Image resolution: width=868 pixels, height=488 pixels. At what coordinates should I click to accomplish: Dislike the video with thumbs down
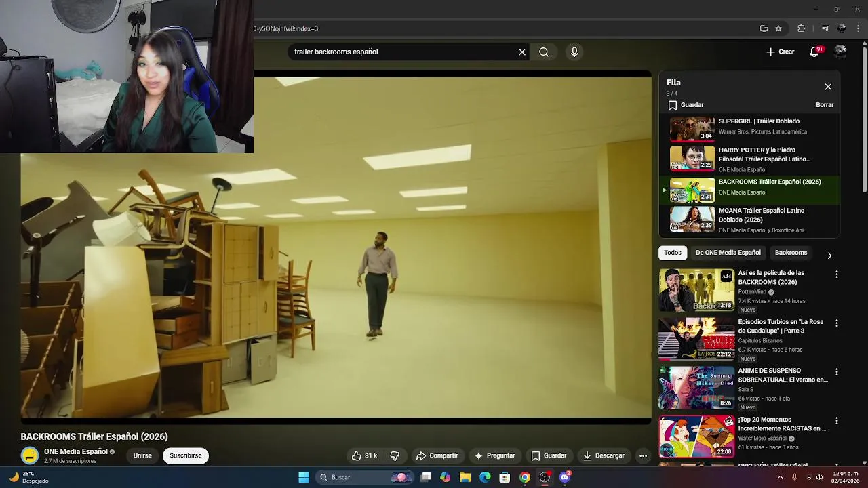coord(395,455)
